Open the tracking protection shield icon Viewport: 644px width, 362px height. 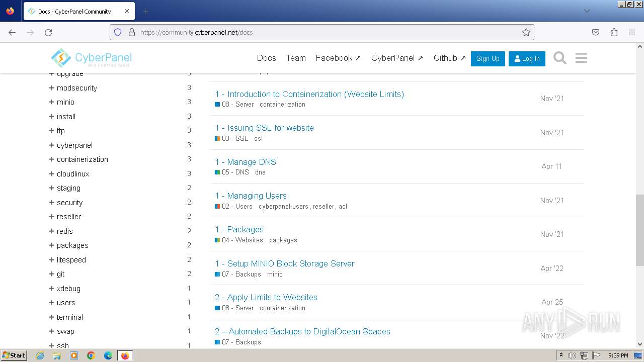(118, 32)
